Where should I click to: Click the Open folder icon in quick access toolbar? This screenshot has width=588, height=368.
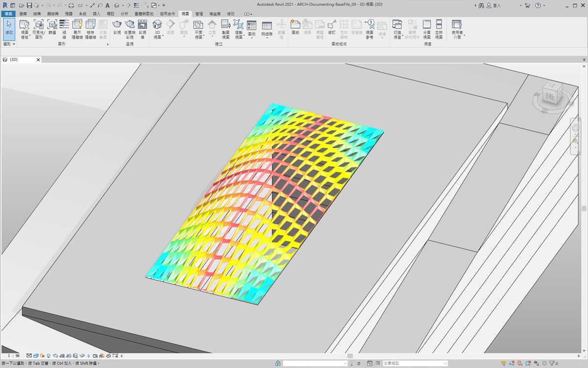[x=22, y=5]
